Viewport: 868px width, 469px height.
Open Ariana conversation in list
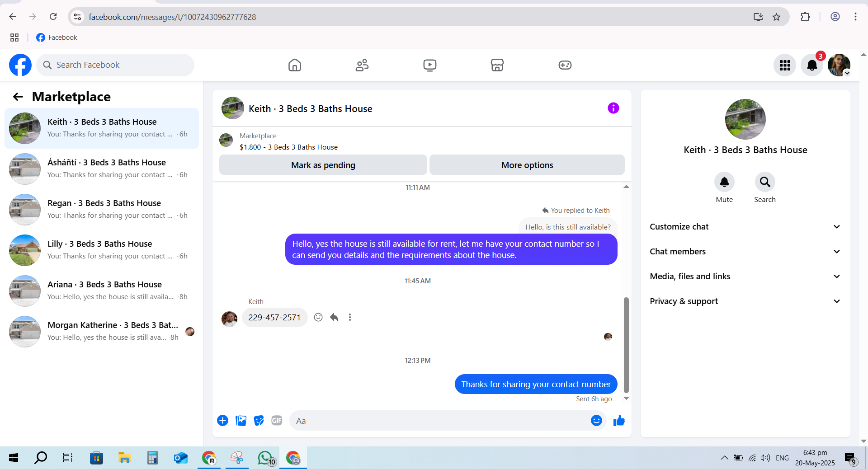pos(102,291)
